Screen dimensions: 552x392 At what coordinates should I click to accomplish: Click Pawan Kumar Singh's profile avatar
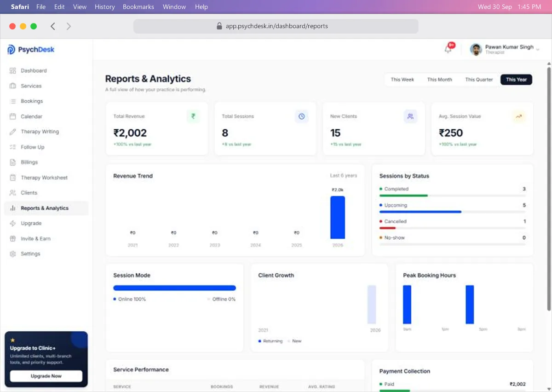476,49
